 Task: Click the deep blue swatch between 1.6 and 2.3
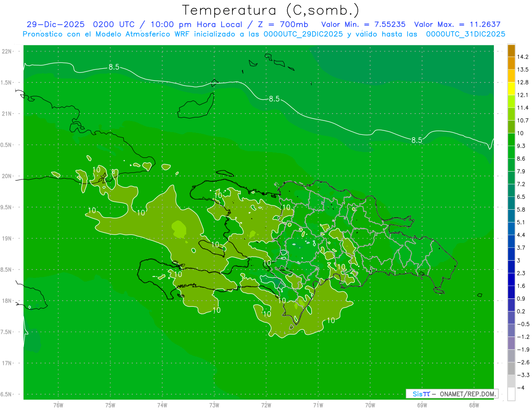(x=511, y=280)
